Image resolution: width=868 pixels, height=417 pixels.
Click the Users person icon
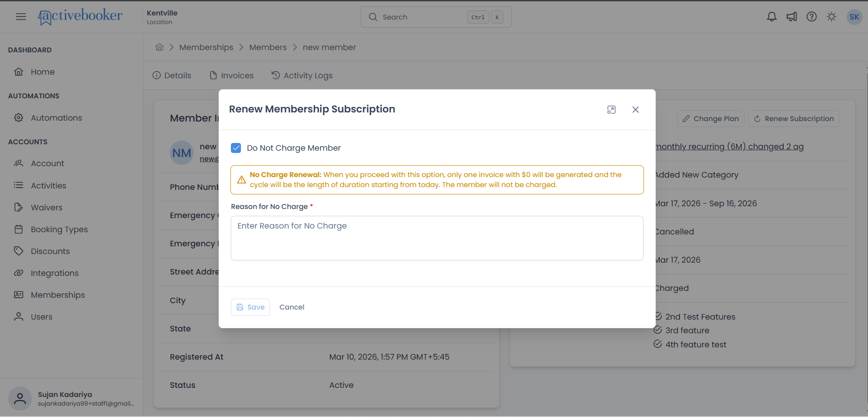click(19, 316)
